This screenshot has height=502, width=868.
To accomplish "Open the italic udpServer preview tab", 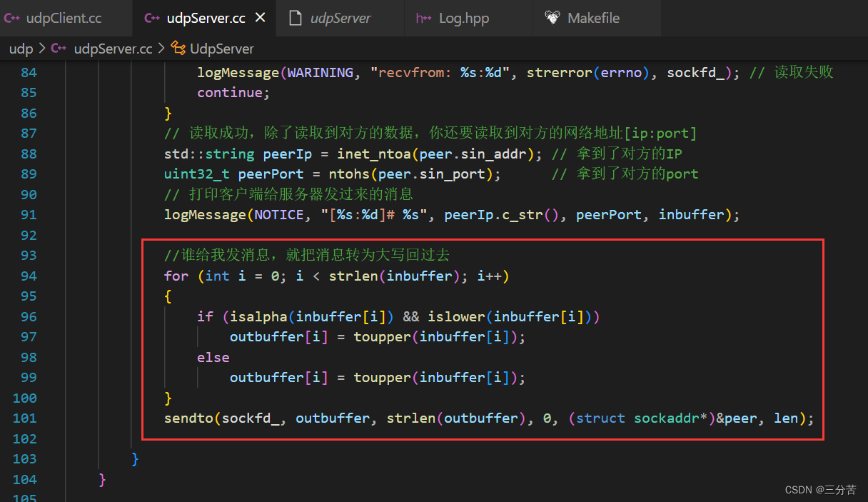I will tap(340, 19).
